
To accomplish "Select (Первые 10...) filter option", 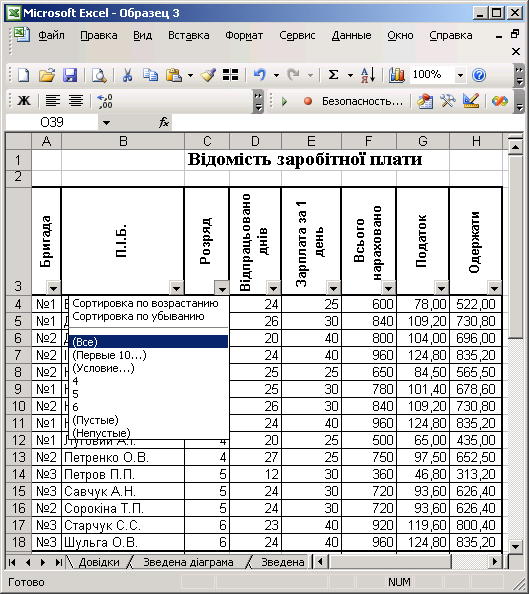I will click(149, 355).
